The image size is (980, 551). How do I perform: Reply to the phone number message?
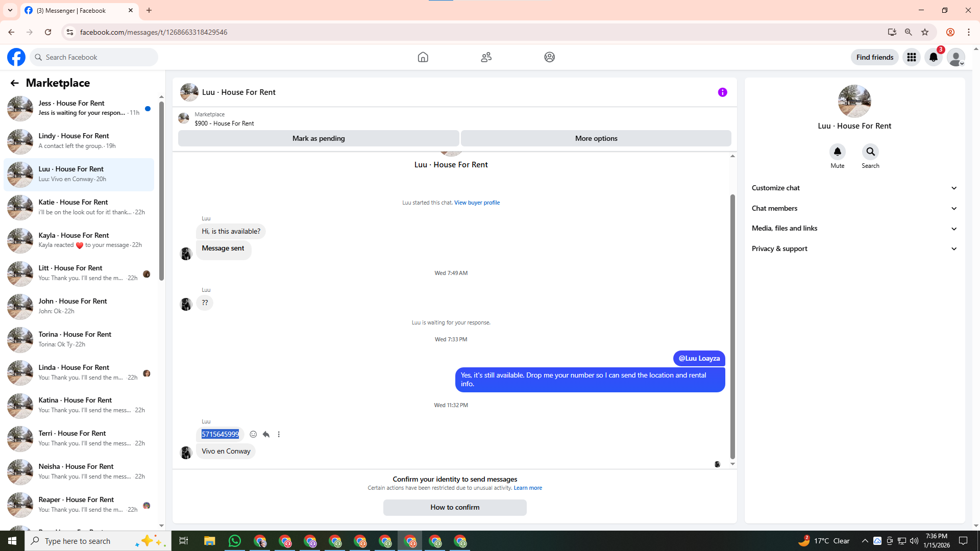pos(266,434)
